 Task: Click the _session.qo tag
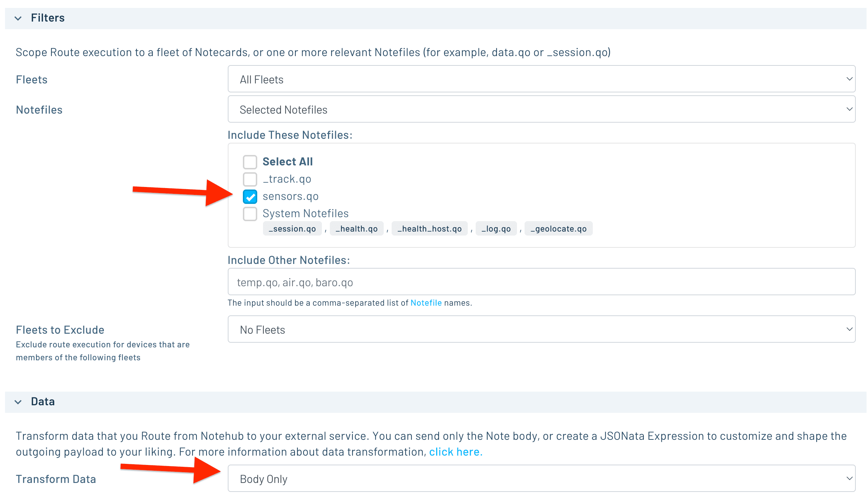[292, 229]
